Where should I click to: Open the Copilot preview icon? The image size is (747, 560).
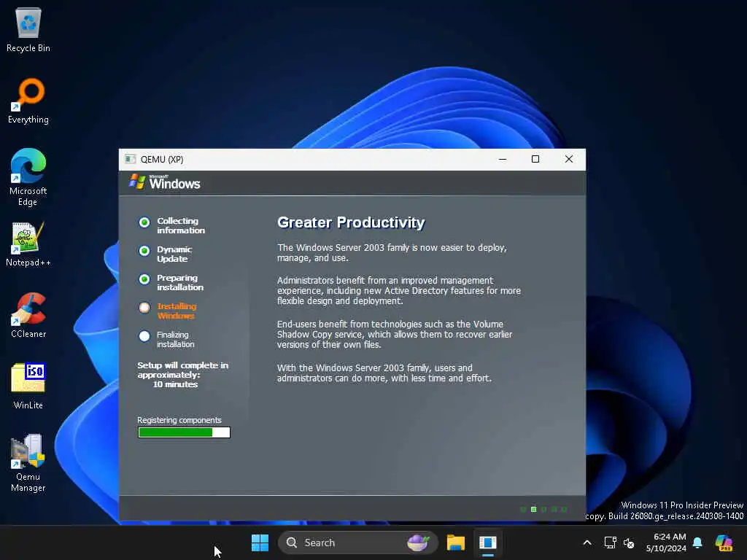click(x=724, y=542)
